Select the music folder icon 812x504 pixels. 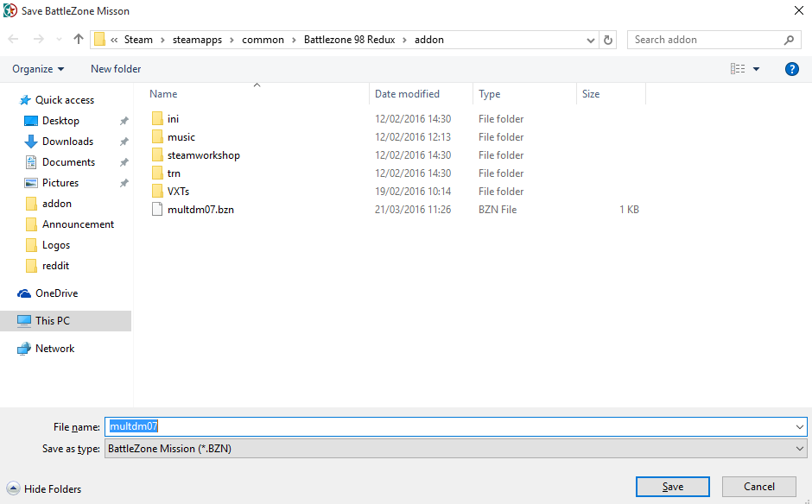[x=157, y=136]
